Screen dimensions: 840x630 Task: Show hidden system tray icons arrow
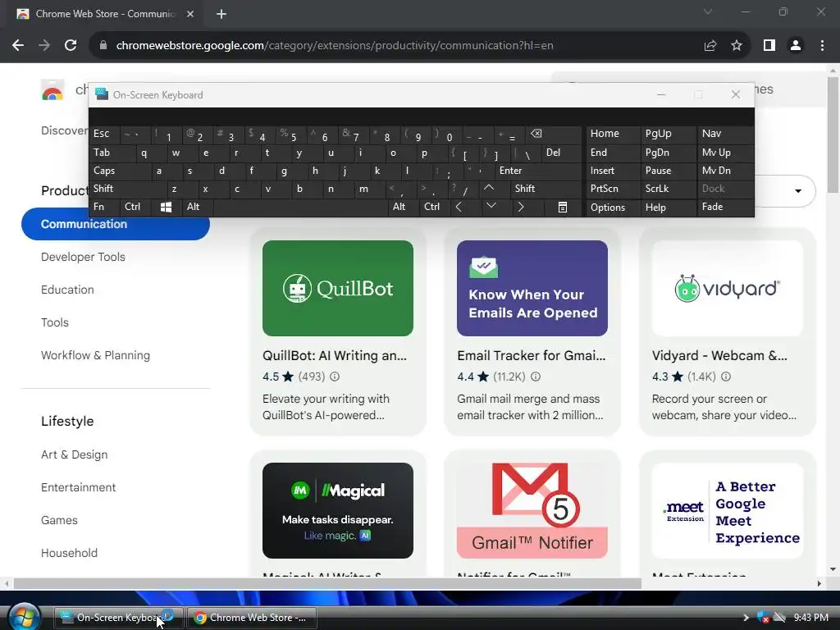[x=745, y=618]
